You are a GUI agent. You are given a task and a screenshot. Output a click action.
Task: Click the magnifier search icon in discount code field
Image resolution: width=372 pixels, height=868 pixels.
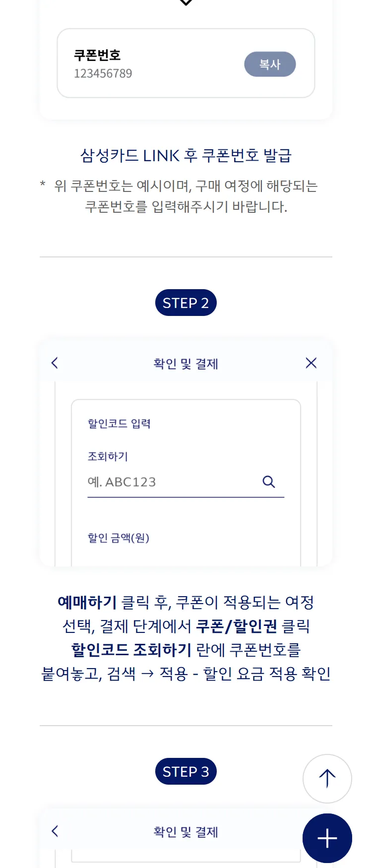coord(268,482)
